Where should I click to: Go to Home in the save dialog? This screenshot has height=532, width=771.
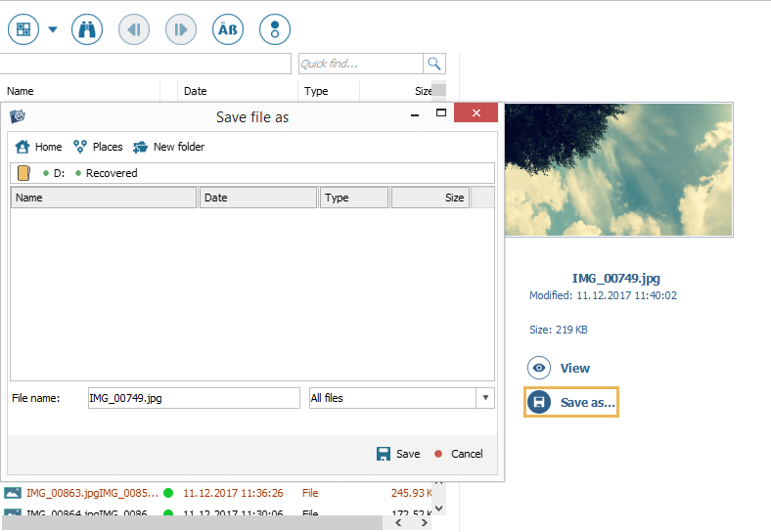(x=38, y=147)
